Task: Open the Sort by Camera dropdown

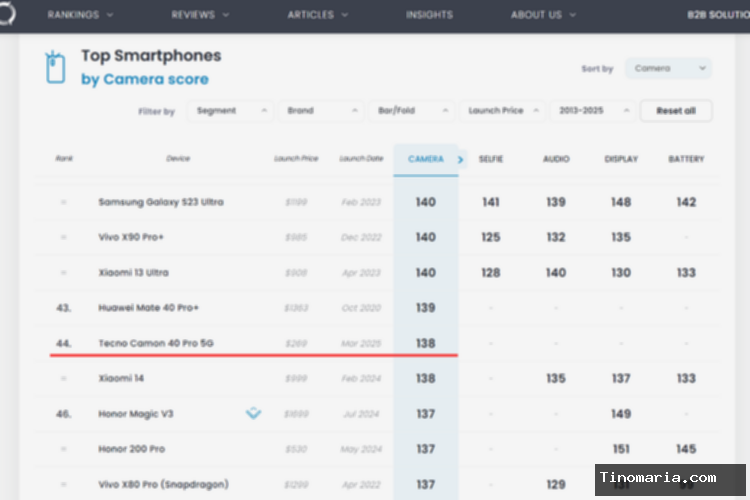Action: coord(668,68)
